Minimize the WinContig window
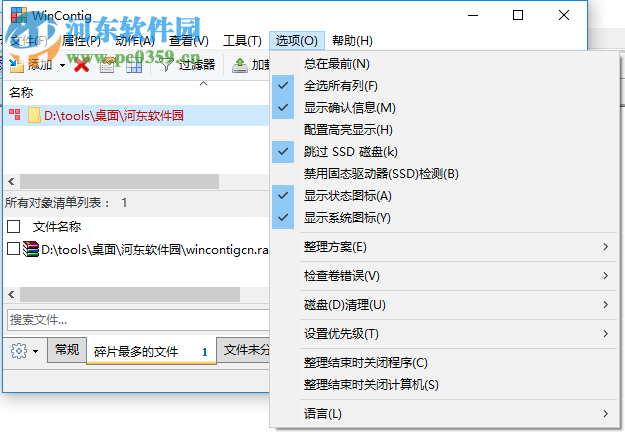Screen dimensions: 625x432 click(473, 15)
